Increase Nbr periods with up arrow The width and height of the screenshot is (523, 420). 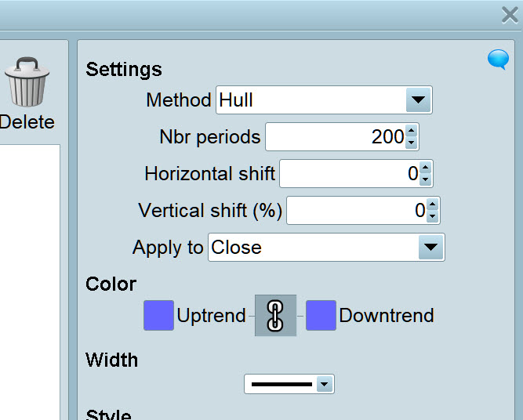(412, 132)
